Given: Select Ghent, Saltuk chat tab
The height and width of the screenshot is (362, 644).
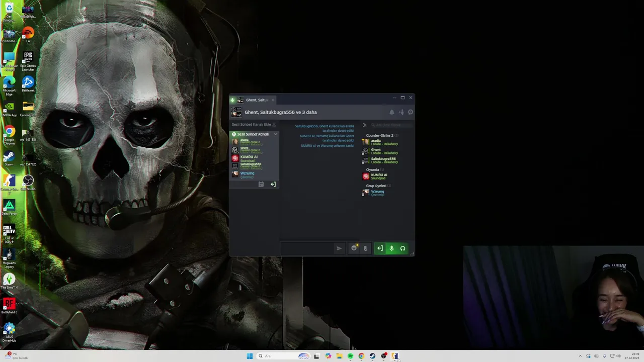Looking at the screenshot, I should [x=257, y=100].
